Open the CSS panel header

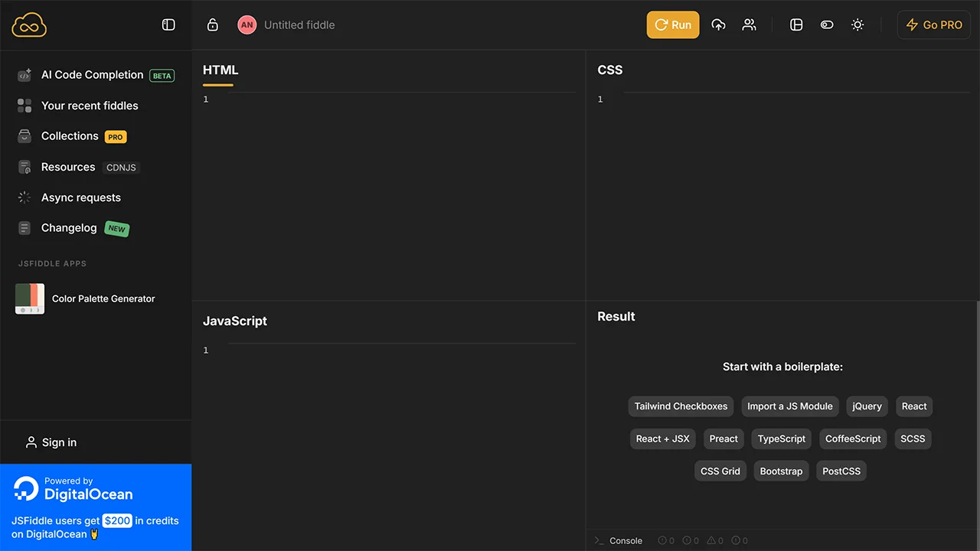click(609, 70)
